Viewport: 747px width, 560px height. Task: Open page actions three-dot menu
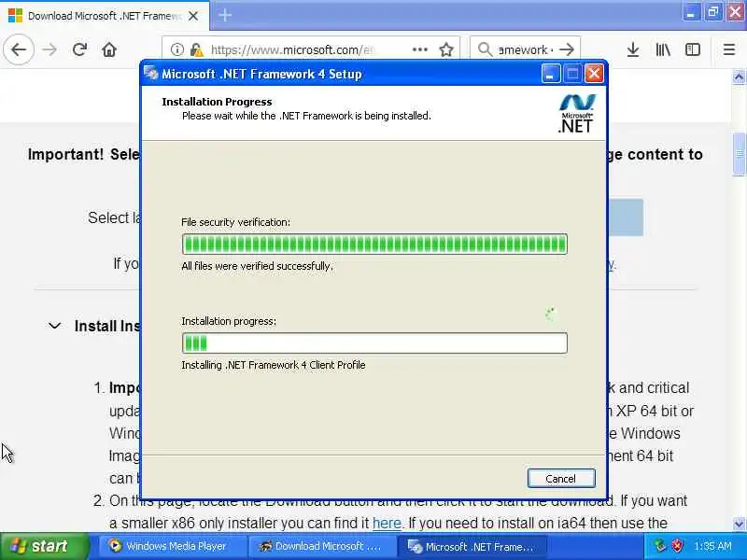pos(419,49)
